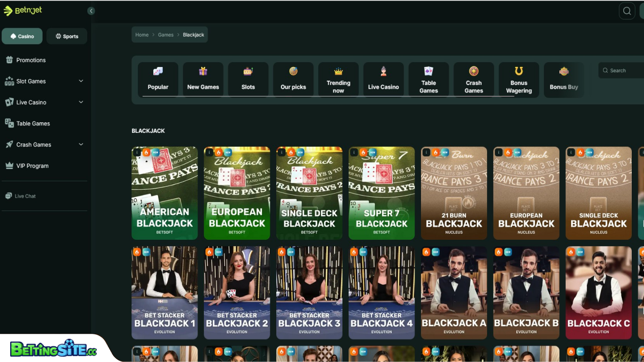
Task: Select the Slots category icon
Action: (248, 79)
